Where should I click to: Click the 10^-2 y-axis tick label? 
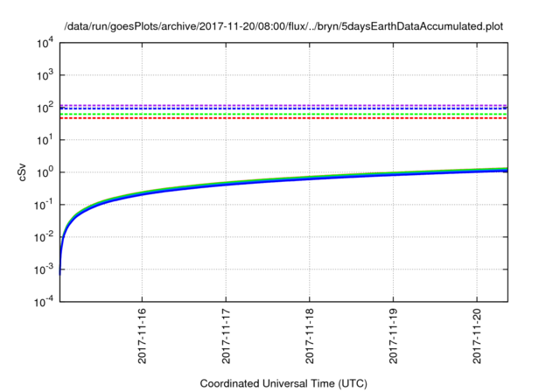(x=44, y=237)
